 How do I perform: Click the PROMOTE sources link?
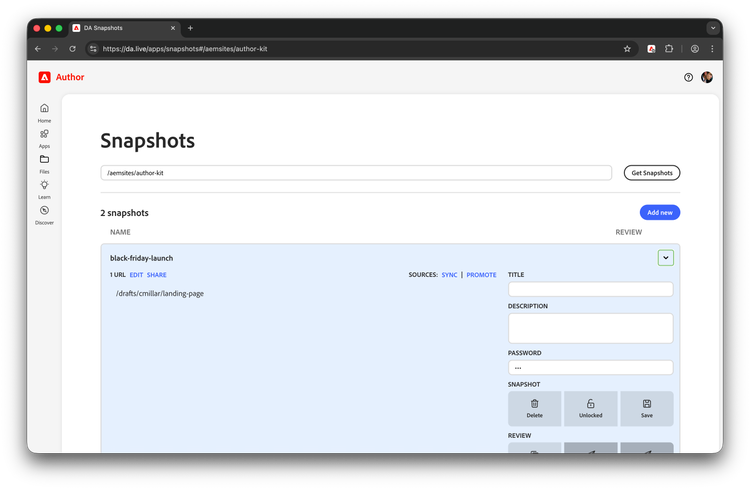pos(481,275)
